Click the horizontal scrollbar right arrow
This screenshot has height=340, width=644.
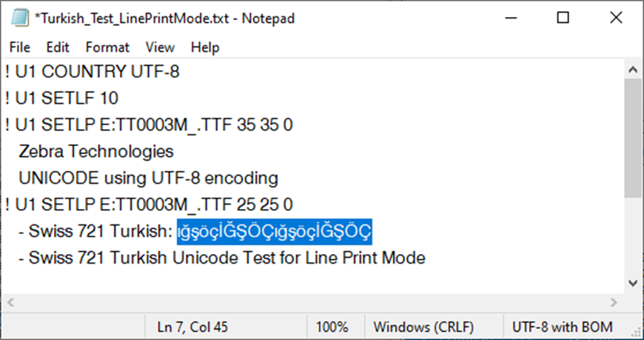pyautogui.click(x=614, y=302)
